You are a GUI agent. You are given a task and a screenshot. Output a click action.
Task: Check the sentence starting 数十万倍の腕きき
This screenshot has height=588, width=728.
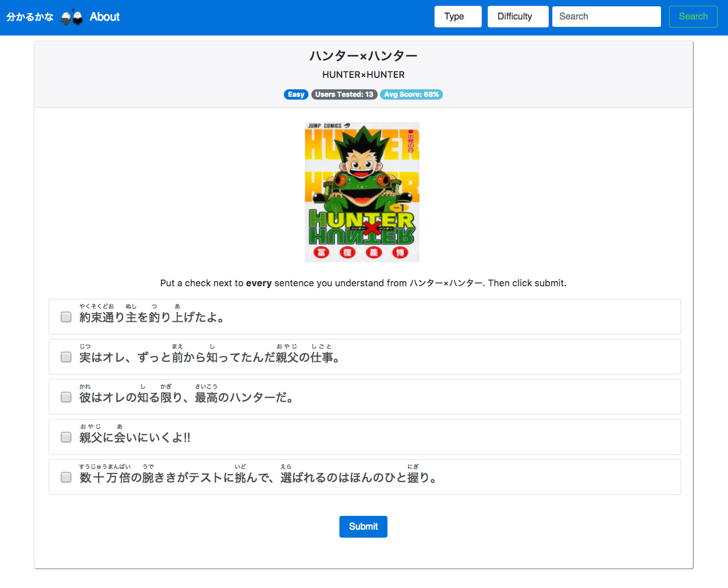(66, 477)
